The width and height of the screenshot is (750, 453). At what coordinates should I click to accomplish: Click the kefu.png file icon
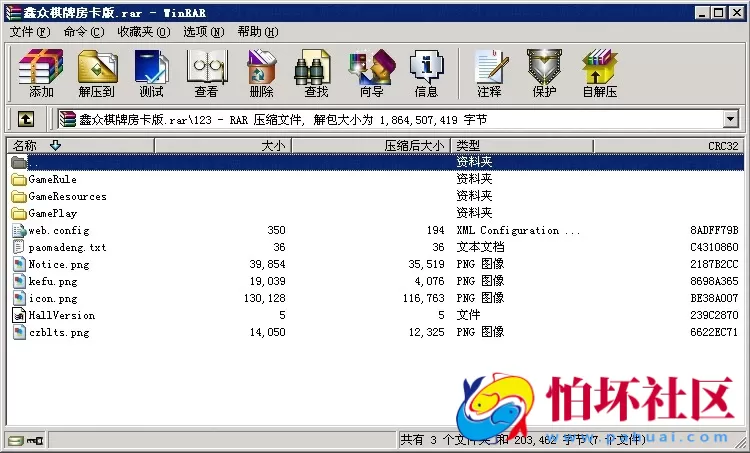pos(19,281)
